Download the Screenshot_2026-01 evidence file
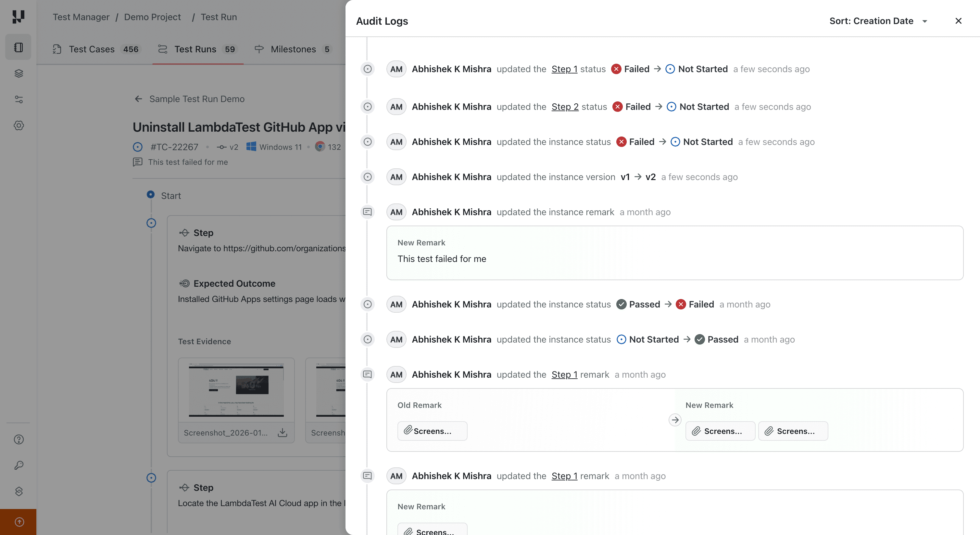This screenshot has height=535, width=980. coord(283,433)
